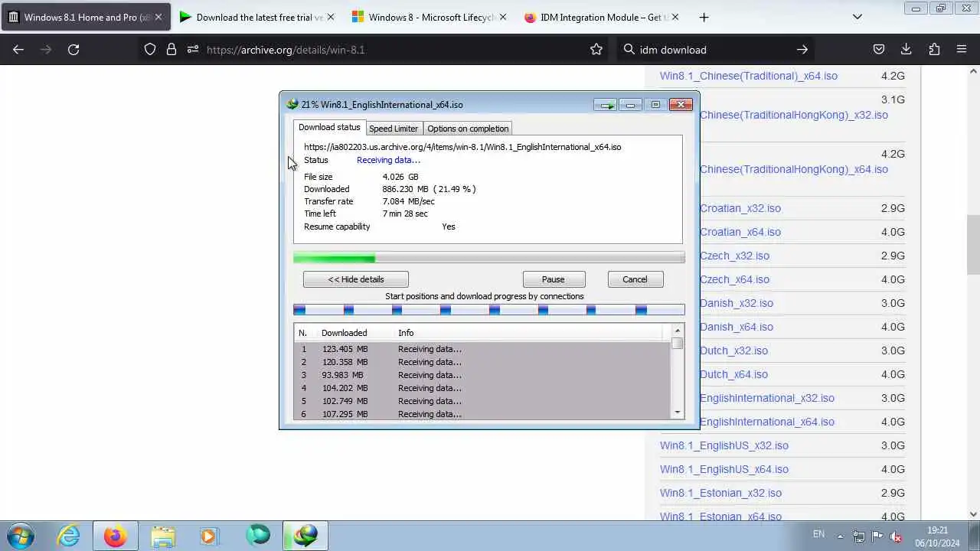Image resolution: width=980 pixels, height=551 pixels.
Task: Submit the idm download search with the arrow
Action: (802, 50)
